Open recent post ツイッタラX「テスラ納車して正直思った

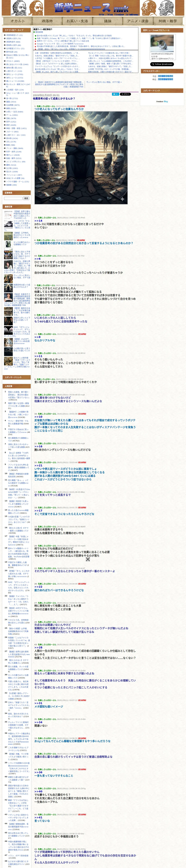(17, 225)
